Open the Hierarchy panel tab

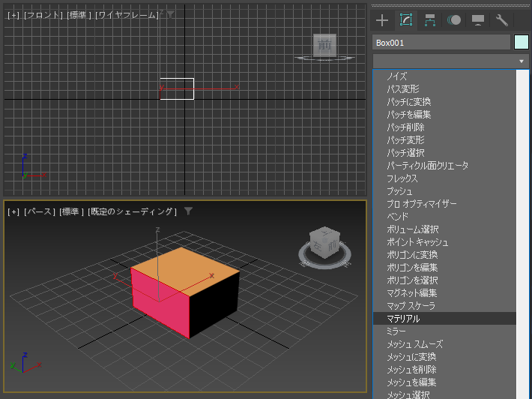(430, 20)
